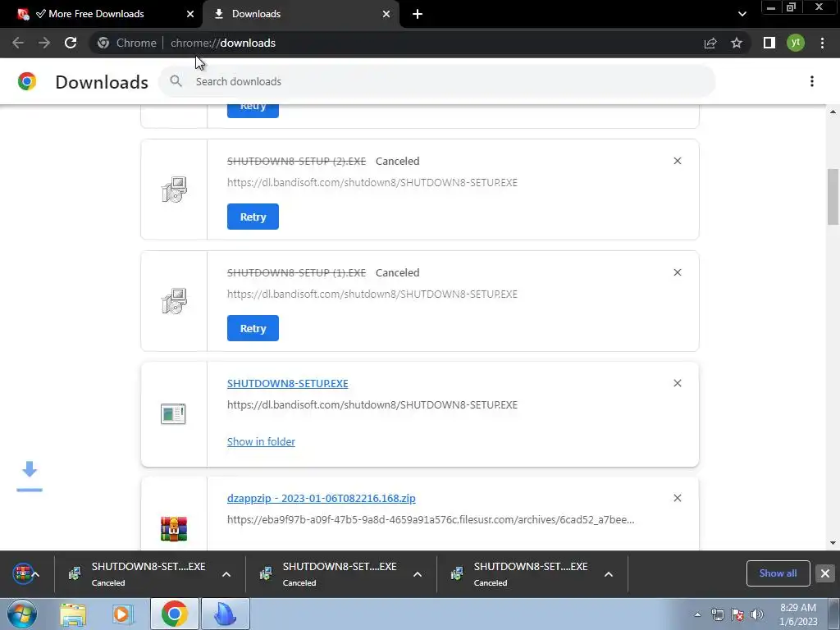This screenshot has width=840, height=630.
Task: Click the Chrome taskbar icon
Action: 174,614
